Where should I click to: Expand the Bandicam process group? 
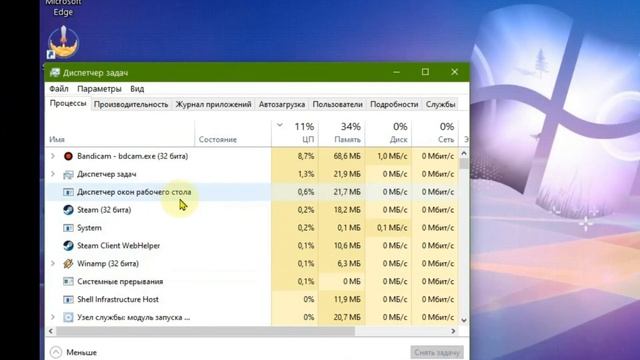tap(53, 156)
